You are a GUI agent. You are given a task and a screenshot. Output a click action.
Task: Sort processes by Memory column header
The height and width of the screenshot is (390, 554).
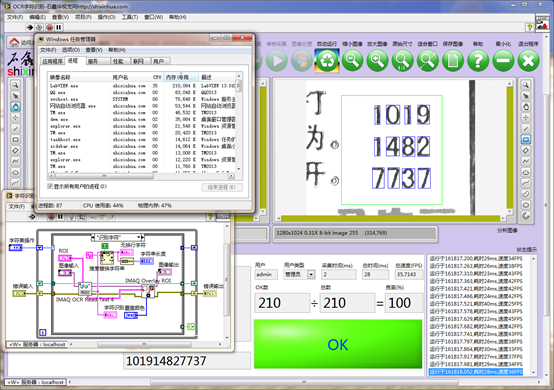click(180, 77)
